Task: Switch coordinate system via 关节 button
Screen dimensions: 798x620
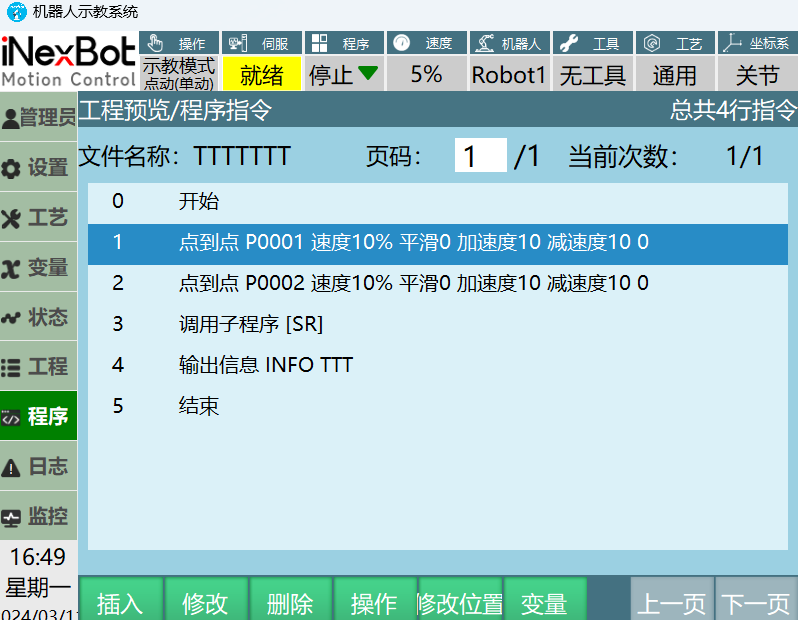Action: click(757, 75)
